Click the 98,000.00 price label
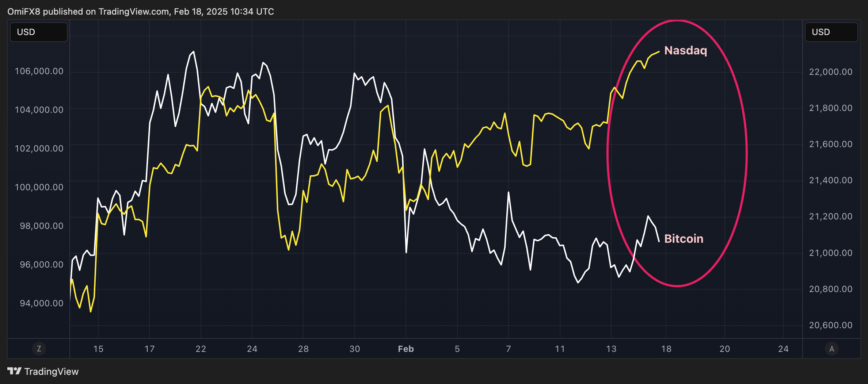Viewport: 868px width, 384px height. (x=42, y=226)
